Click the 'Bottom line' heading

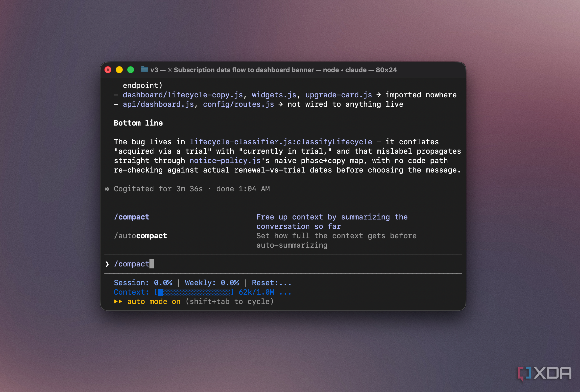[138, 123]
